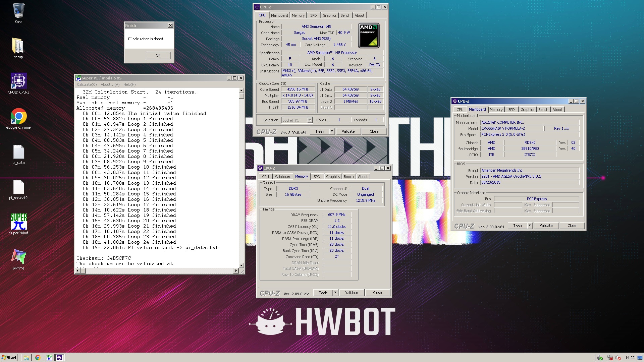Click CPU-Z Mainboard window title icon
Viewport: 644px width, 362px height.
(x=455, y=101)
